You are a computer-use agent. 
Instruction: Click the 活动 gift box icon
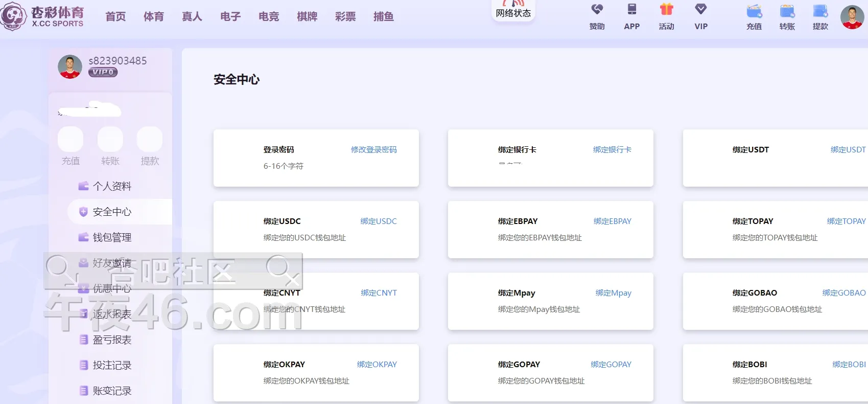click(x=666, y=10)
